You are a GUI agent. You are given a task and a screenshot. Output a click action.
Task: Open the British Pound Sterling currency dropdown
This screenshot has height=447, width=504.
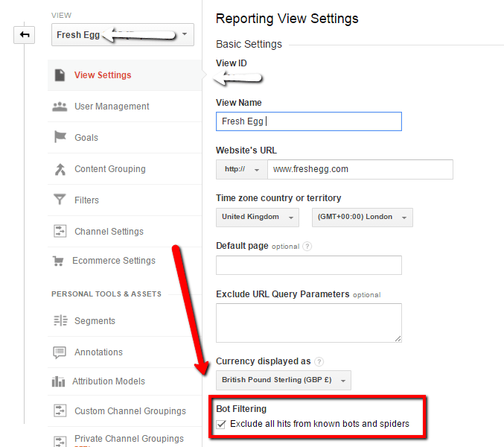click(x=283, y=380)
